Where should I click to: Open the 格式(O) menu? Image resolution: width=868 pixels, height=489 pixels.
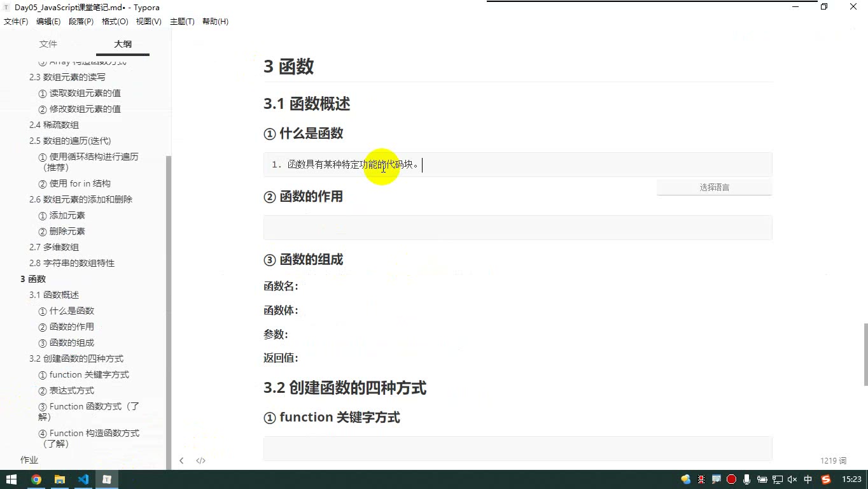point(115,22)
